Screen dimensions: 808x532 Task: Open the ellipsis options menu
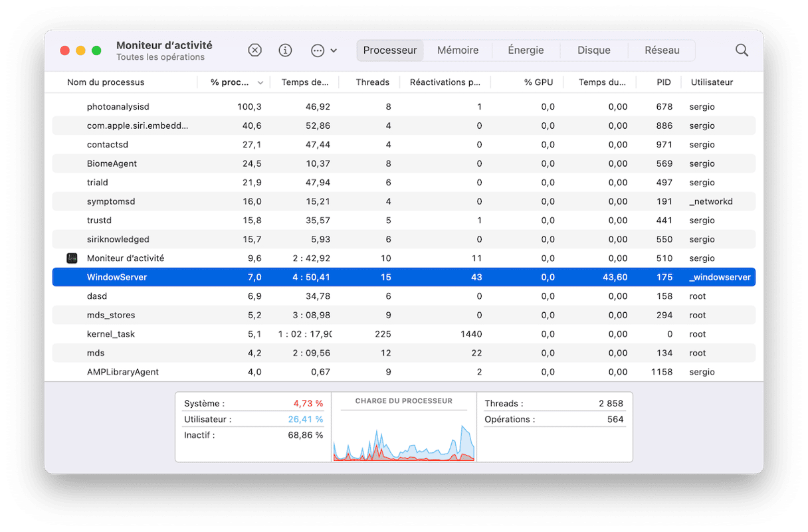click(324, 50)
